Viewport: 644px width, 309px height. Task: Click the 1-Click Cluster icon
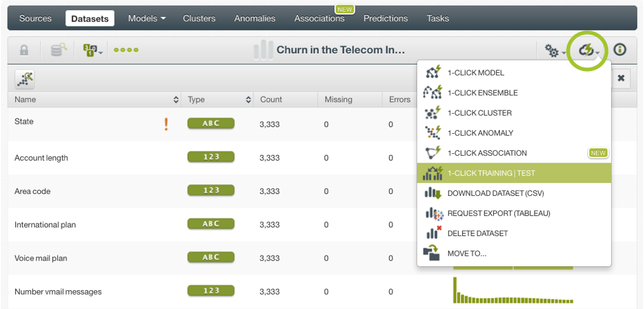(433, 113)
